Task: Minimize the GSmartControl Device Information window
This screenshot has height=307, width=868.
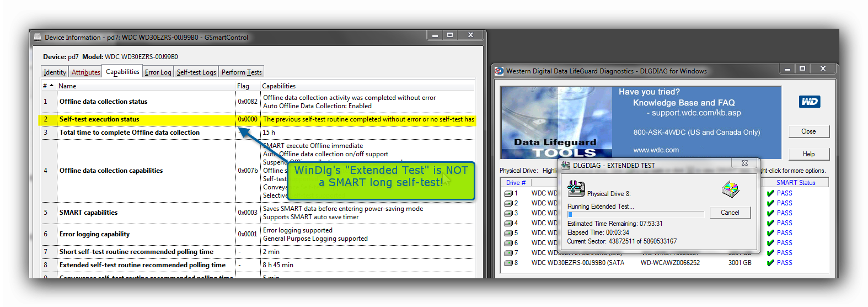Action: click(x=435, y=35)
